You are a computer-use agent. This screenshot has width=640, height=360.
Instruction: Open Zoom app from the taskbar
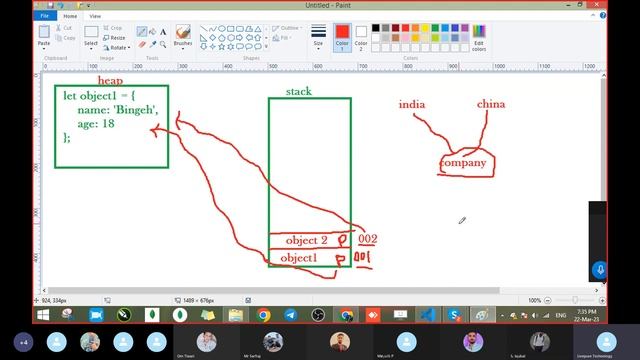pos(96,315)
